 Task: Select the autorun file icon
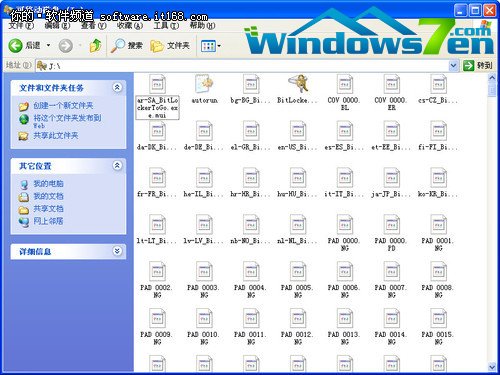(x=204, y=84)
